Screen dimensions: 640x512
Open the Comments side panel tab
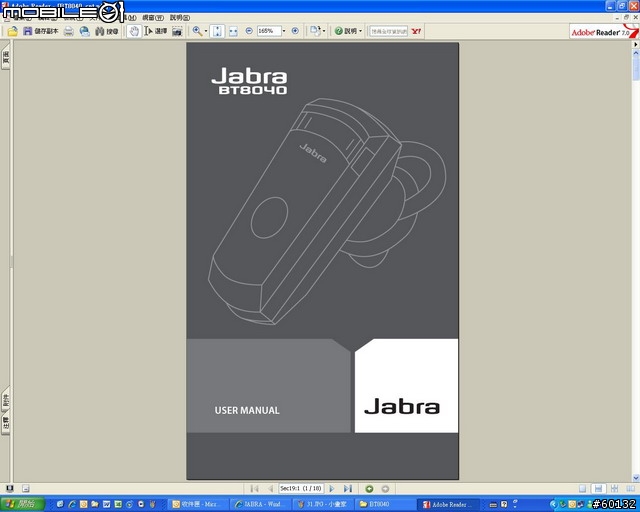click(x=6, y=423)
